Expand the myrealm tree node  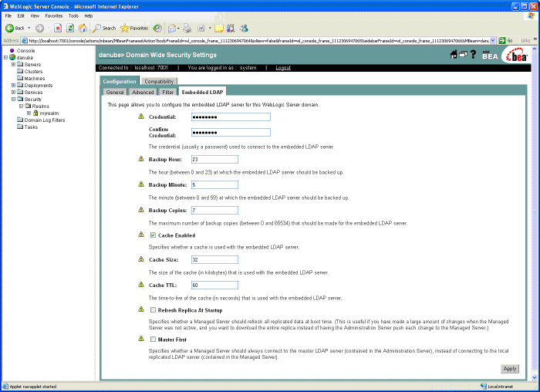[29, 113]
